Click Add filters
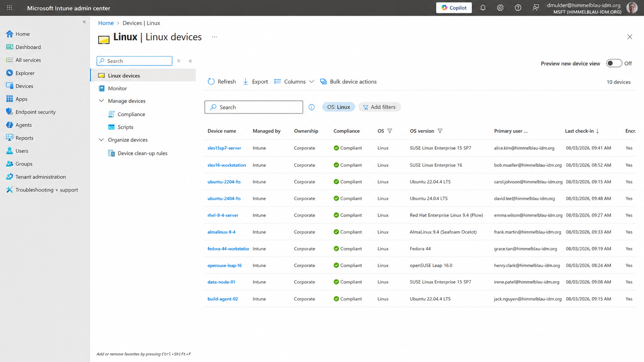The width and height of the screenshot is (644, 362). pos(380,107)
